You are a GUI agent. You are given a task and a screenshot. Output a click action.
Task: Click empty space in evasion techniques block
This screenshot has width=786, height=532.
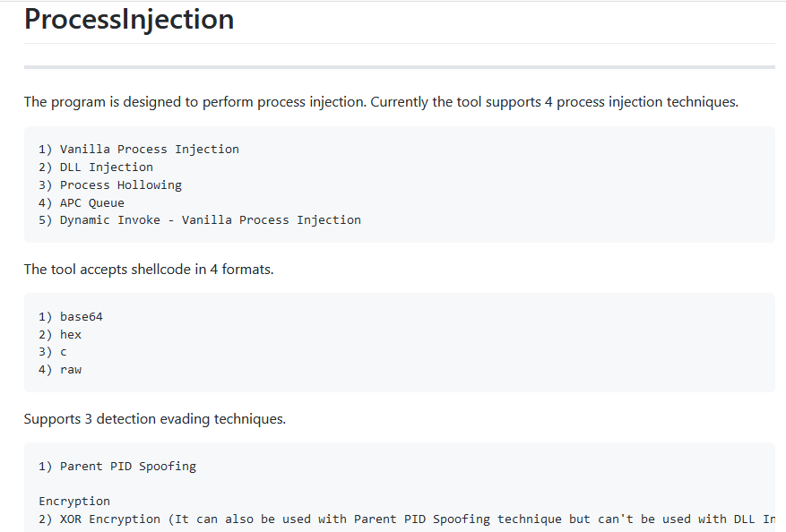[x=501, y=484]
